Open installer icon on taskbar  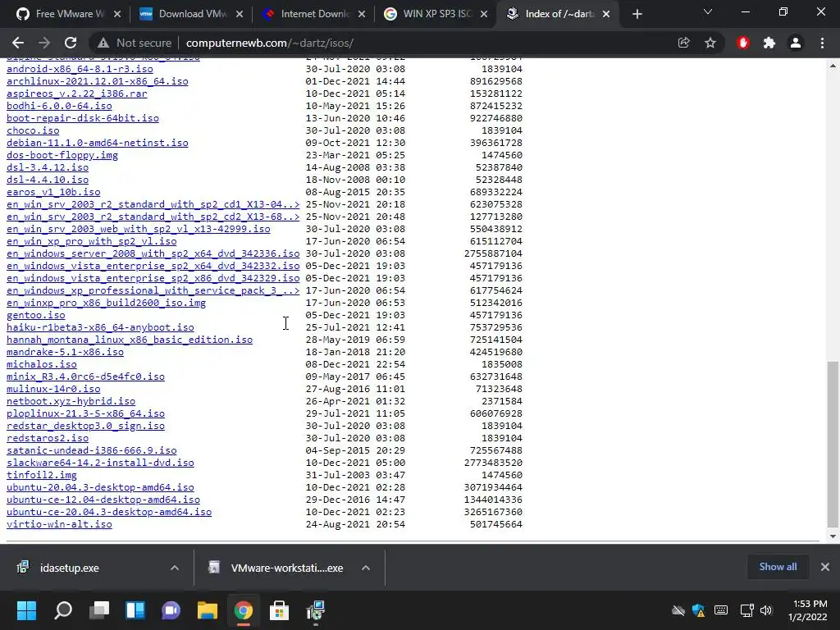(316, 610)
